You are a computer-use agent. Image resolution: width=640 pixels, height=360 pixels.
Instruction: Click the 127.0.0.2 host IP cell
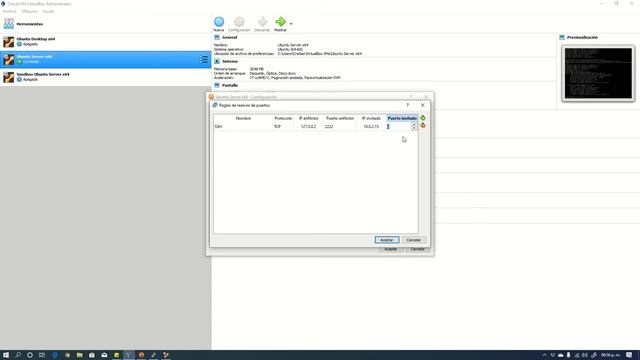click(308, 127)
